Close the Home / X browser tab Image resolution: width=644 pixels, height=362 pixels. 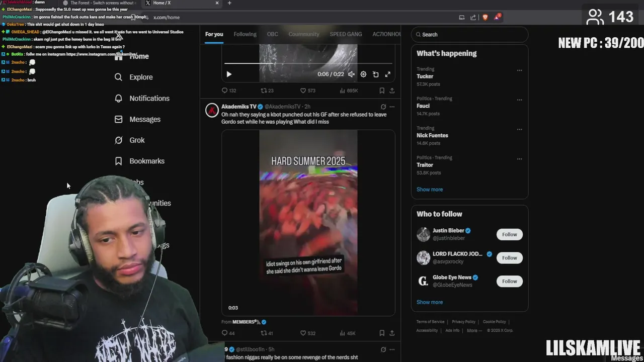pyautogui.click(x=217, y=3)
